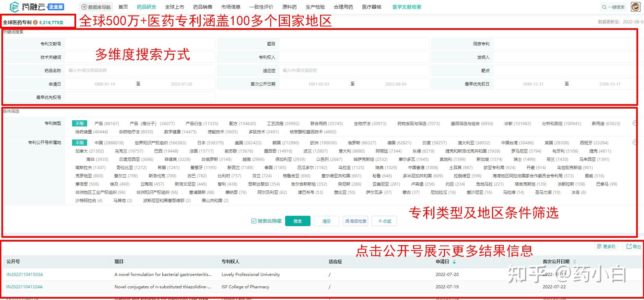
Task: Go to the 首页 tab
Action: 123,7
